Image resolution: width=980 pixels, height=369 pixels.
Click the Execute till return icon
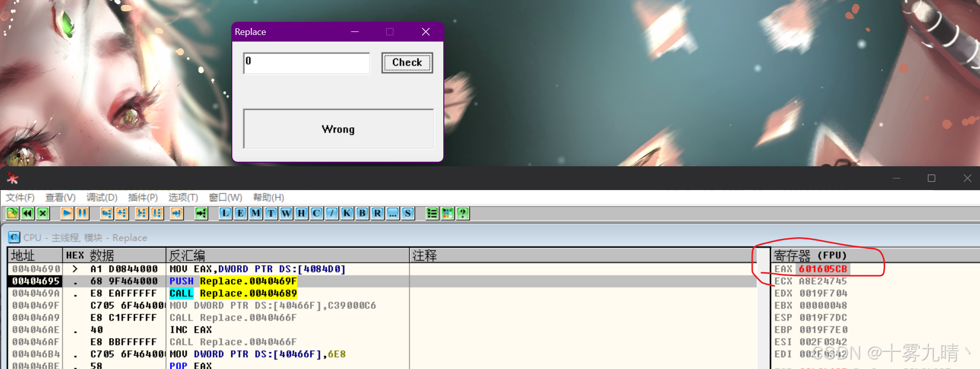pyautogui.click(x=177, y=213)
